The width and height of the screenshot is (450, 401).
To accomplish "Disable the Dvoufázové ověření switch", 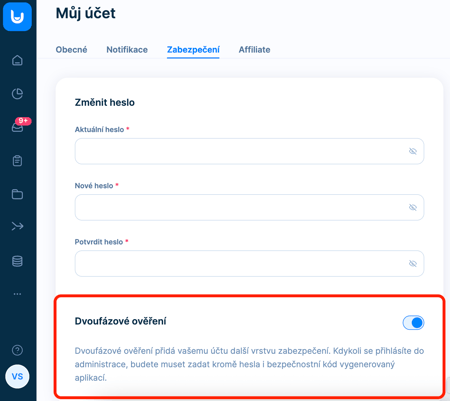I will pyautogui.click(x=413, y=322).
